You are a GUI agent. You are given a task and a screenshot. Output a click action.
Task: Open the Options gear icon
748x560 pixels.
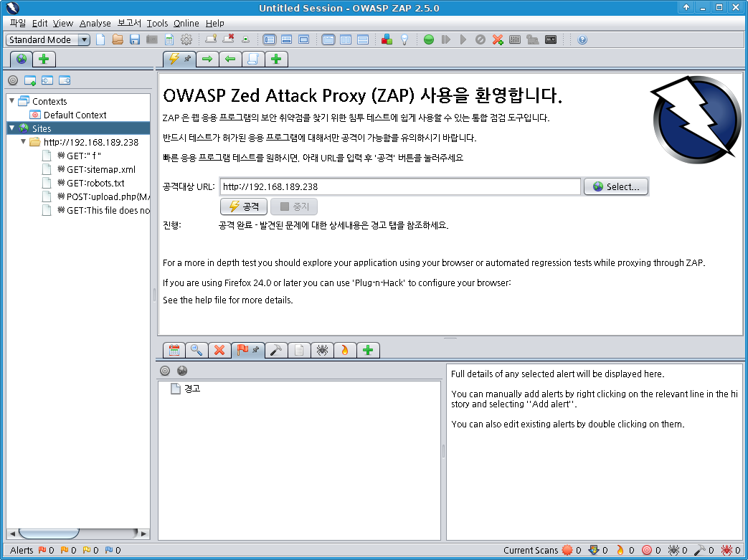186,39
